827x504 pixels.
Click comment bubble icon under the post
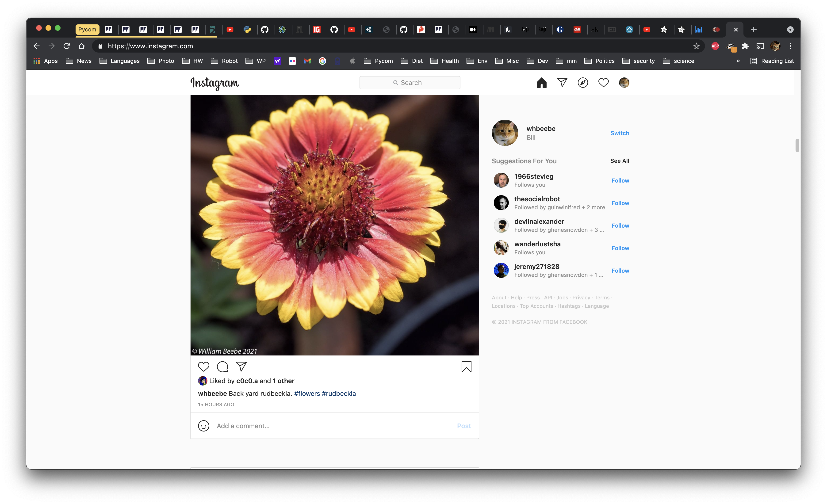(x=222, y=367)
